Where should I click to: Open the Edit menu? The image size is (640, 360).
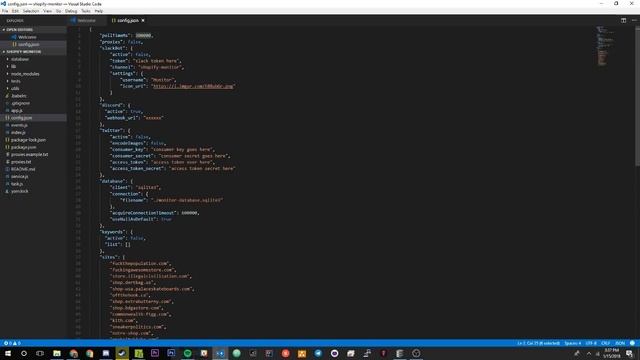15,11
